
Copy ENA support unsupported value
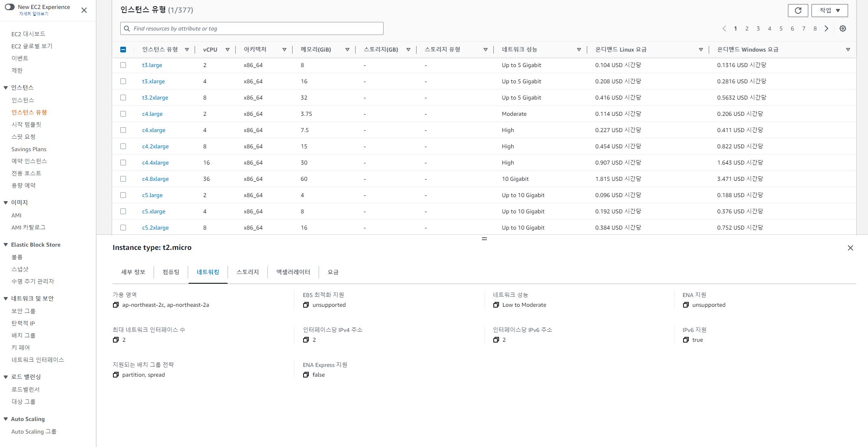686,305
